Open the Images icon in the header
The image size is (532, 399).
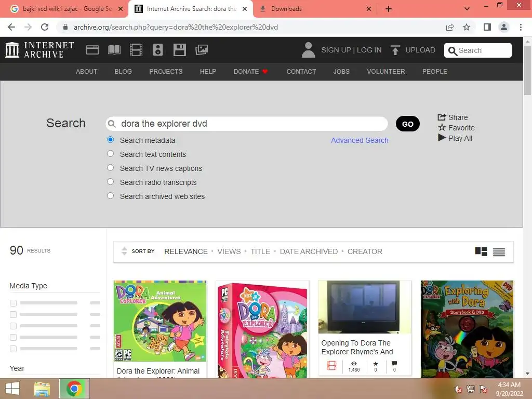point(202,50)
